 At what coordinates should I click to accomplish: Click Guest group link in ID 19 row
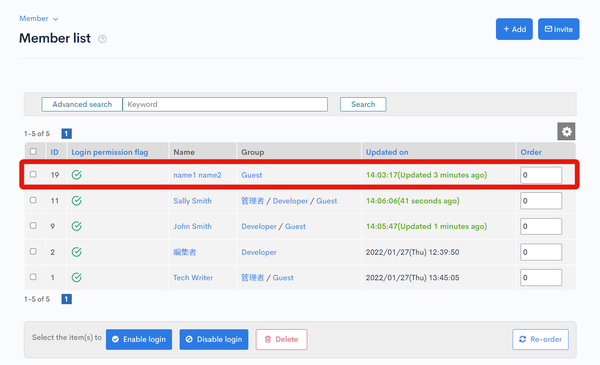point(251,175)
